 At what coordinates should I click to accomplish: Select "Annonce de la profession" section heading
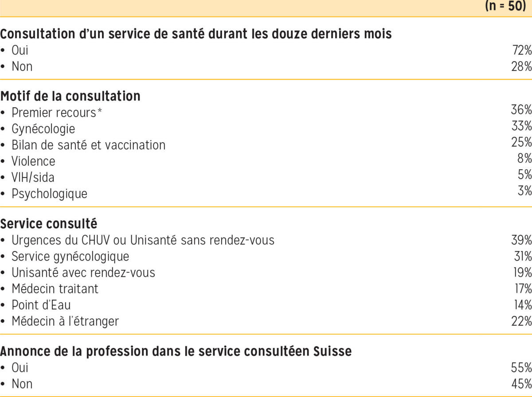[x=176, y=351]
